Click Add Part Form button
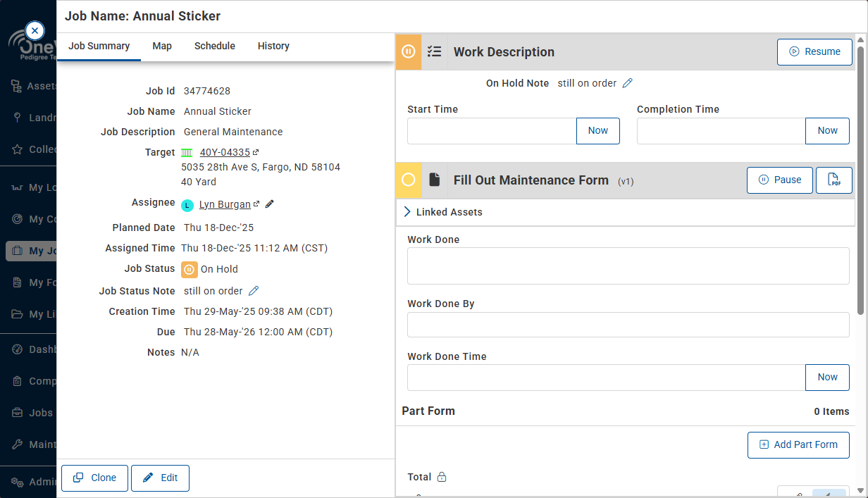868x498 pixels. [x=798, y=444]
